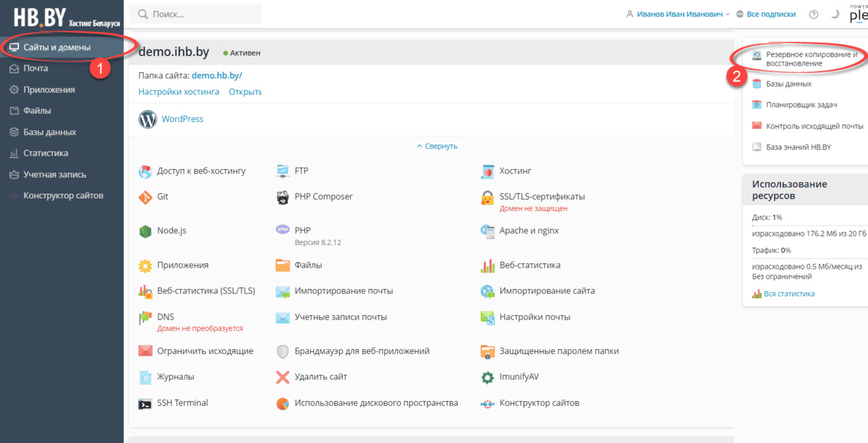Open Настройки почты icon
Image resolution: width=868 pixels, height=443 pixels.
[488, 317]
